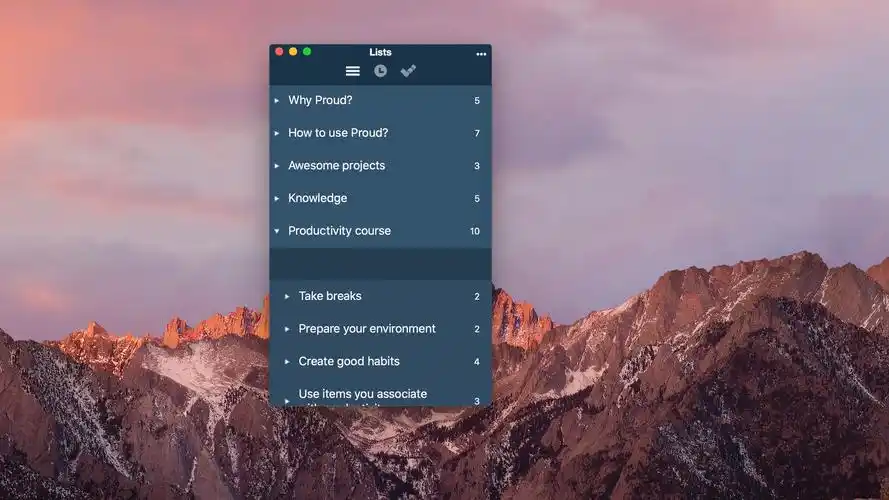Select the Awesome projects list title
The width and height of the screenshot is (889, 500).
[x=336, y=166]
